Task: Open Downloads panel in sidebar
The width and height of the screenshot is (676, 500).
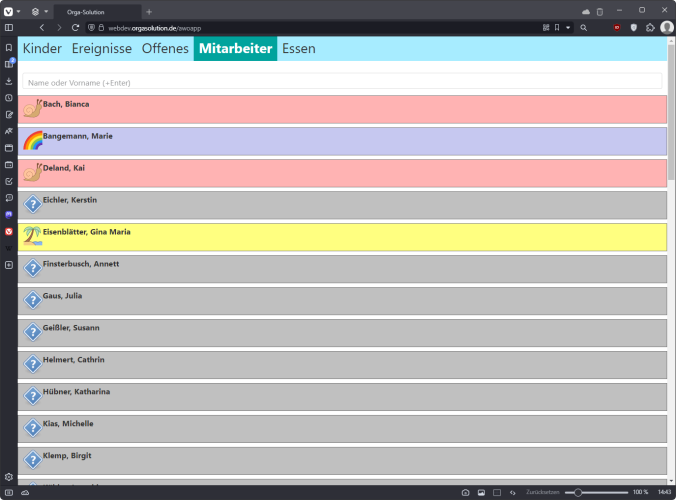Action: (x=9, y=81)
